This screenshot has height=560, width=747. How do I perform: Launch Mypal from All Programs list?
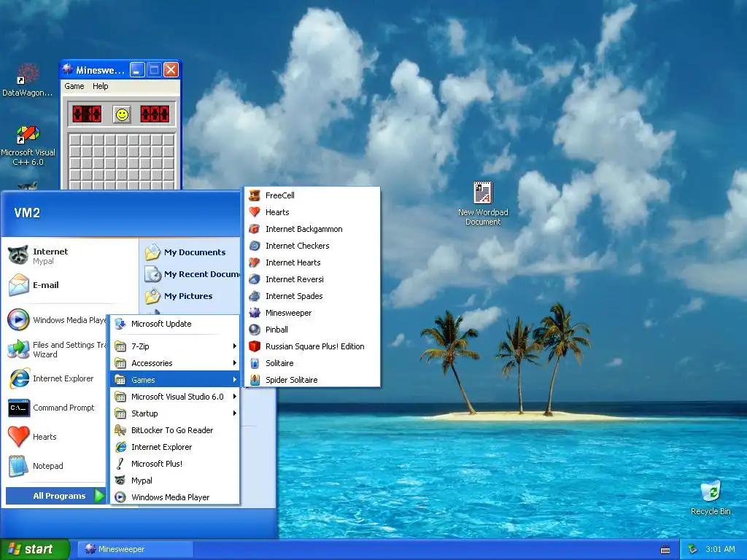click(x=175, y=481)
